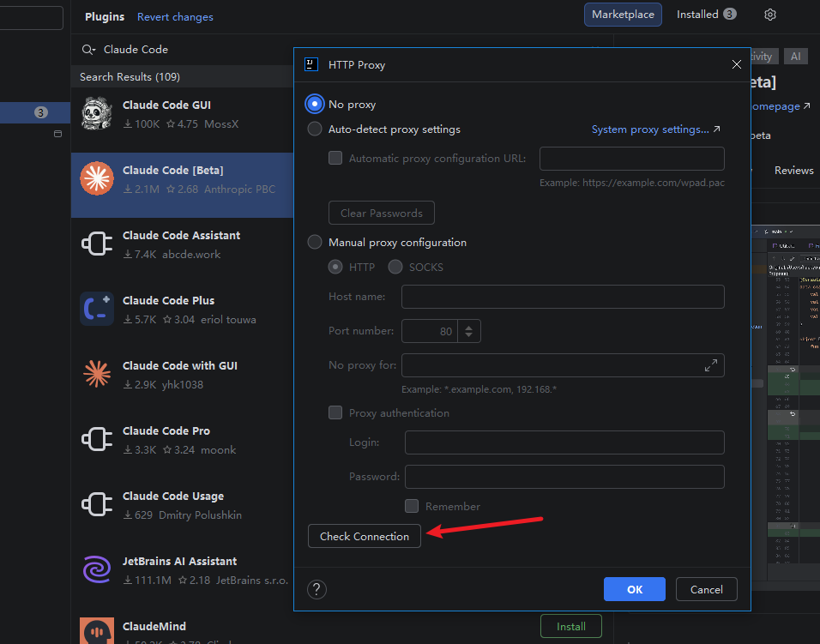
Task: Switch to the Installed tab
Action: pos(706,15)
